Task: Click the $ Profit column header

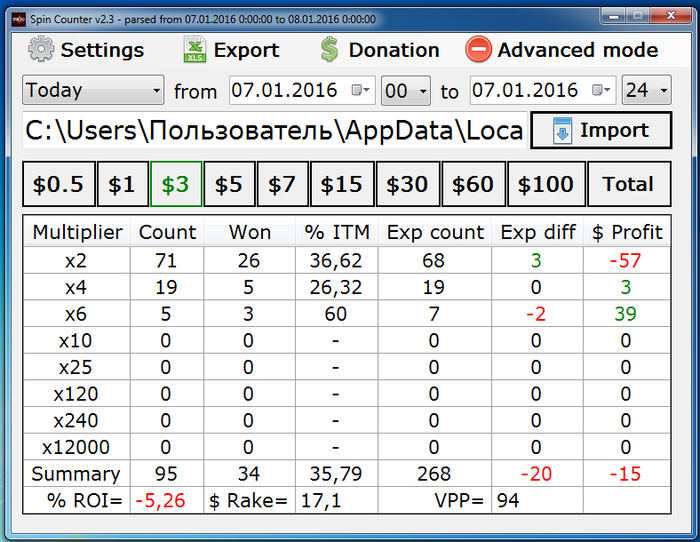Action: coord(626,232)
